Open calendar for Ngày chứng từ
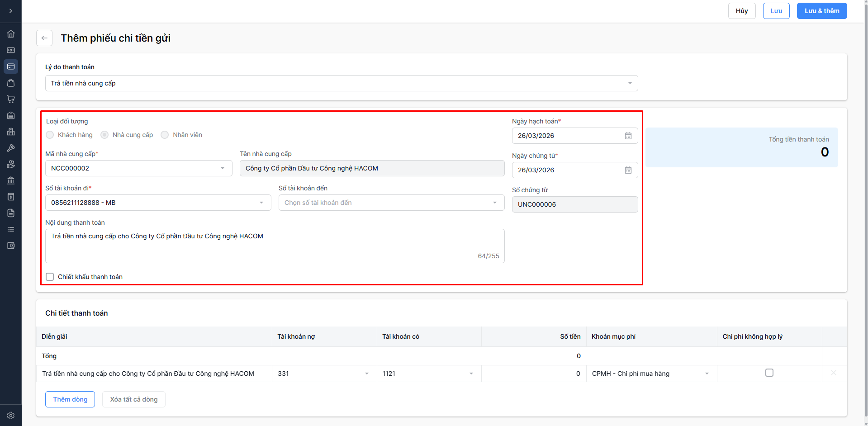 628,170
